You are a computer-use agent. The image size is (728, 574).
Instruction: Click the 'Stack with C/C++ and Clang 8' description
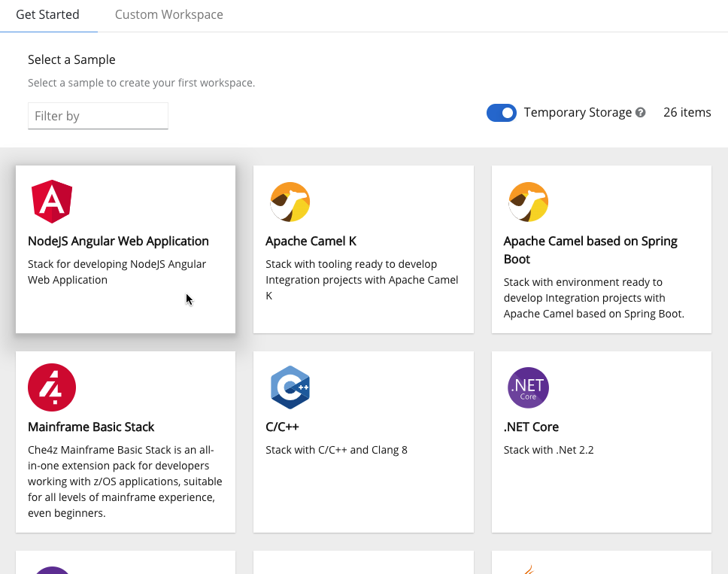click(336, 451)
